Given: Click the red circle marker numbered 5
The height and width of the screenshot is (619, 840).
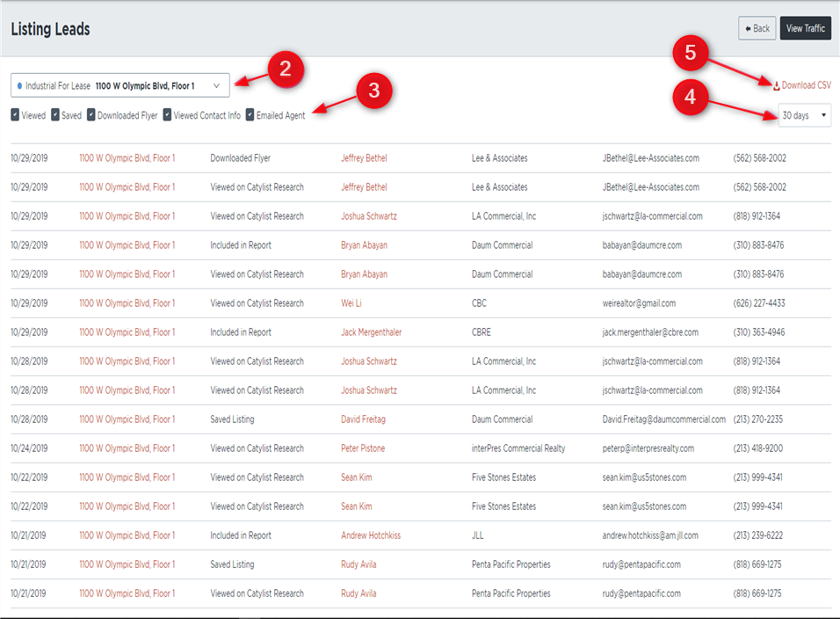Looking at the screenshot, I should point(690,53).
